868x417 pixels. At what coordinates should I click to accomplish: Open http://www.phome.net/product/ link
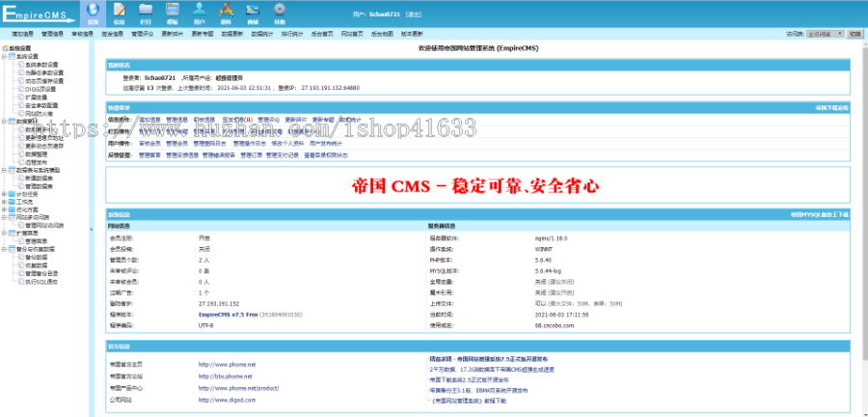coord(238,388)
